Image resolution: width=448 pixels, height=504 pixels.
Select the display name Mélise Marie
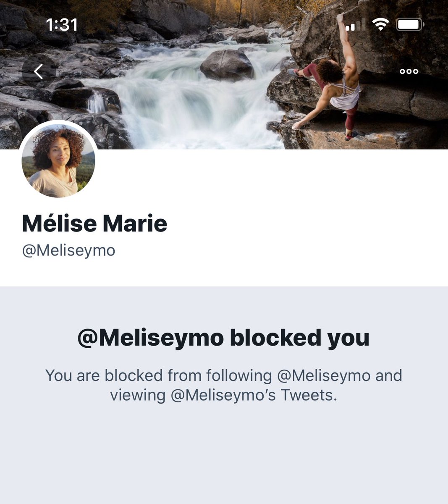[x=94, y=223]
